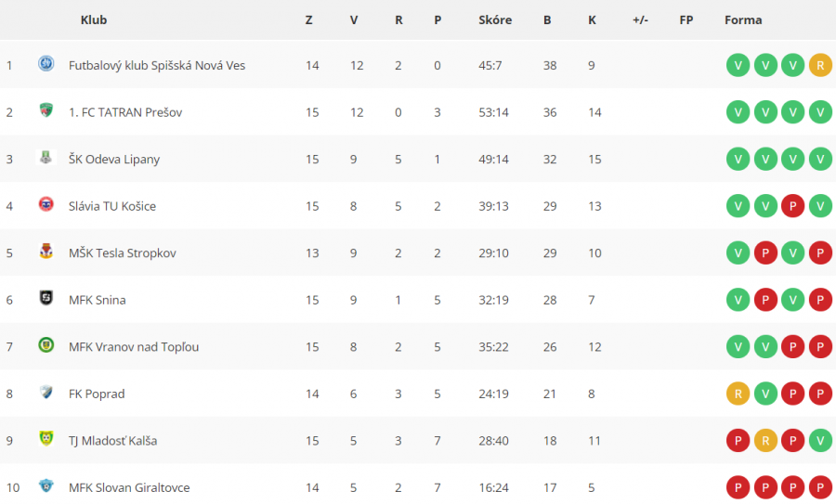Click the FK Poprad club logo
This screenshot has height=504, width=836.
(46, 392)
